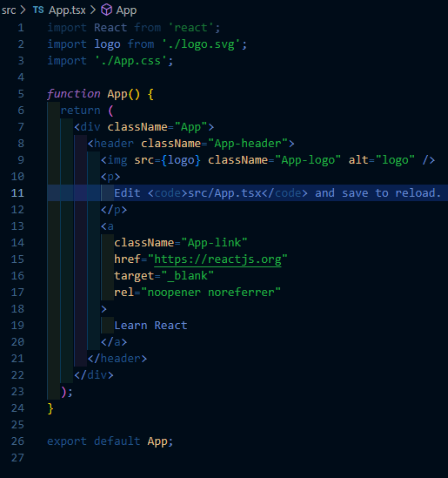Click the TS file type icon
Image resolution: width=448 pixels, height=478 pixels.
pos(38,10)
